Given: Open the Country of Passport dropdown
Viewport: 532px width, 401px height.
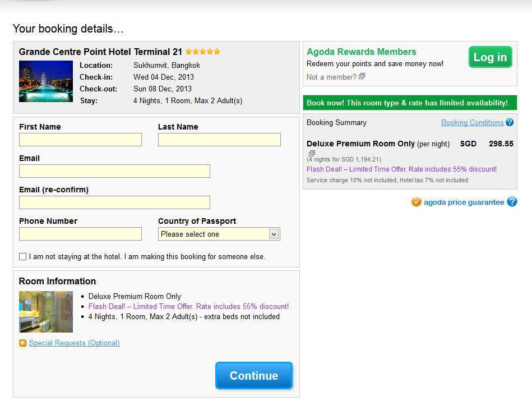Looking at the screenshot, I should click(x=219, y=234).
